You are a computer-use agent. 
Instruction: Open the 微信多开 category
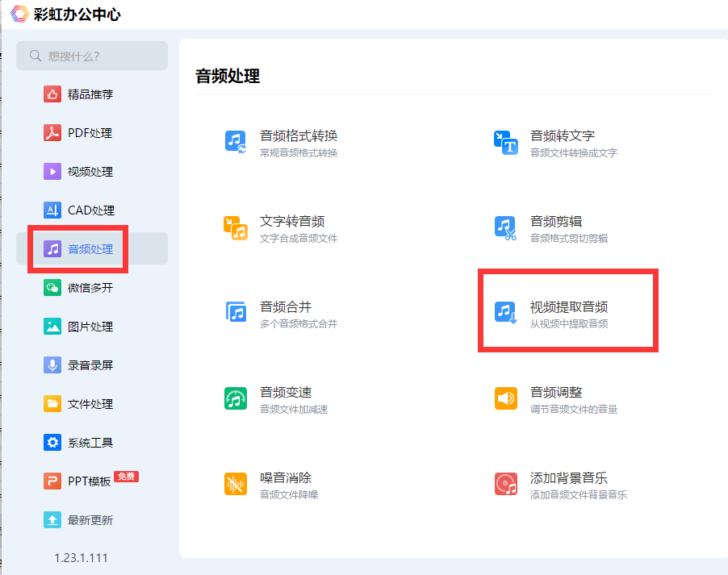click(90, 288)
